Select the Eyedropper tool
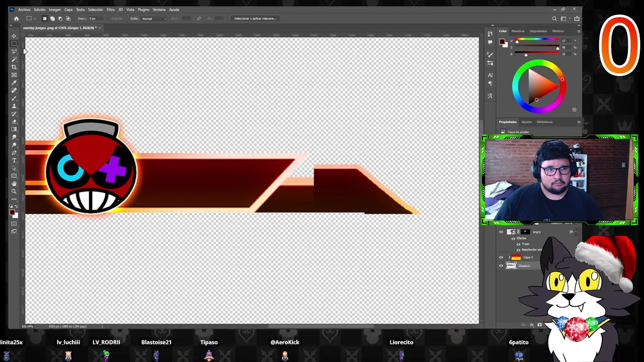Viewport: 644px width, 362px height. pyautogui.click(x=14, y=82)
